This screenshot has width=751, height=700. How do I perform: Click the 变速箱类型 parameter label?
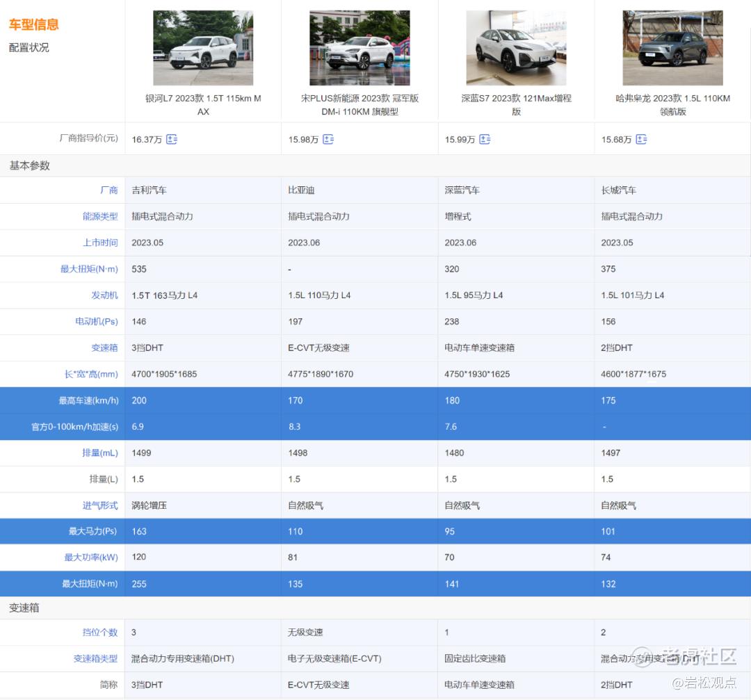(95, 659)
